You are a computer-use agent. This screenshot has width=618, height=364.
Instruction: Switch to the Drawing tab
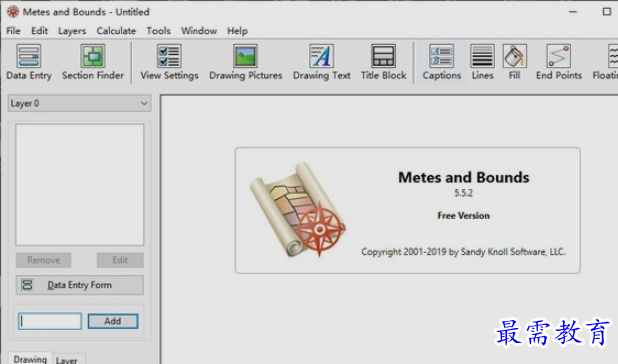(x=30, y=359)
